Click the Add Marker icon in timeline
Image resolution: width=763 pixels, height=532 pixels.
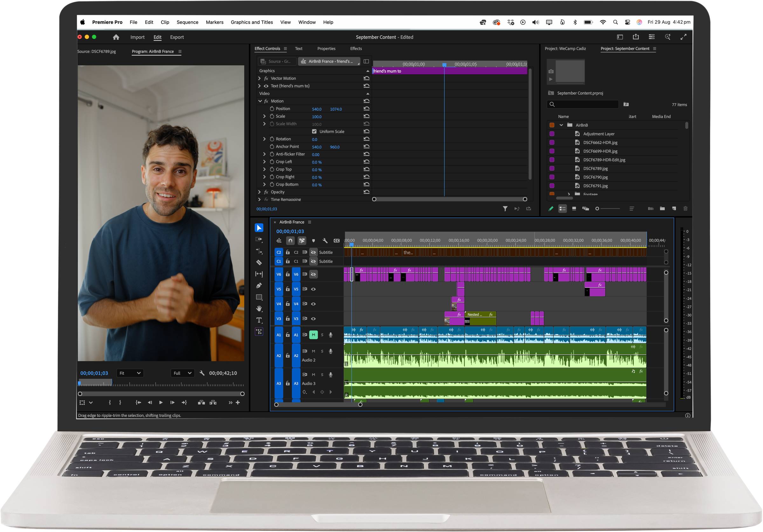pos(313,241)
